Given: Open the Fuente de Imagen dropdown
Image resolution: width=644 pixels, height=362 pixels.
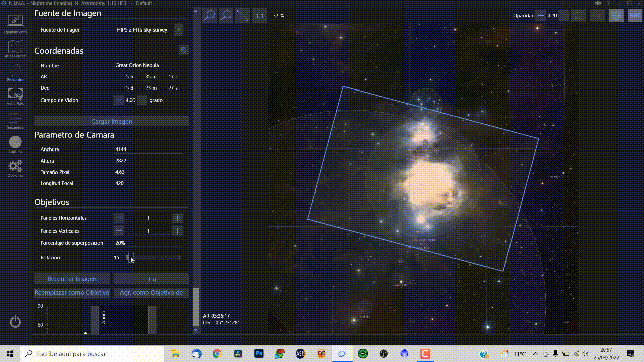Looking at the screenshot, I should click(149, 29).
